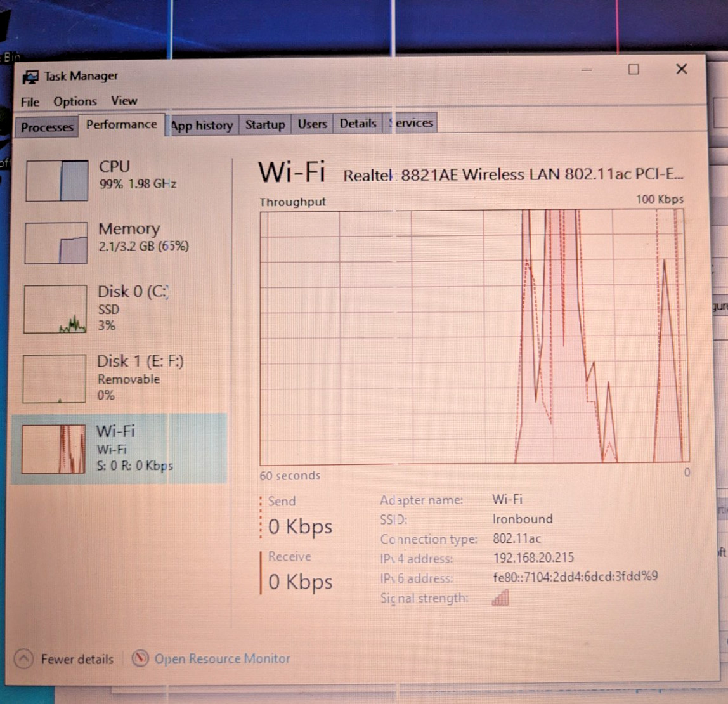Click the connection type value 802.11ac

pyautogui.click(x=517, y=538)
